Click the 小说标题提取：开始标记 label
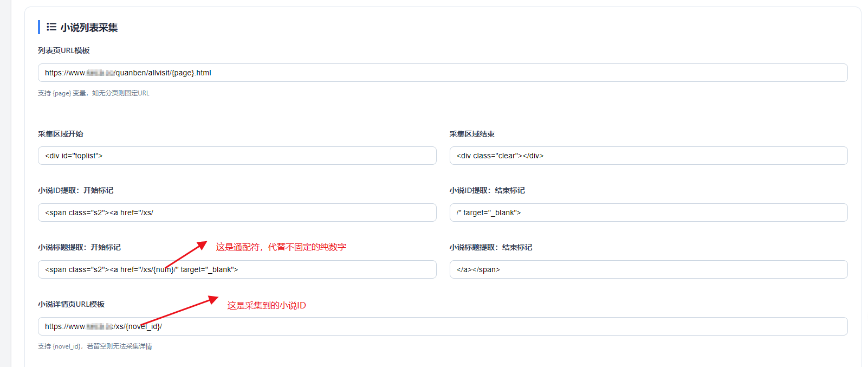Viewport: 868px width, 367px height. [80, 247]
